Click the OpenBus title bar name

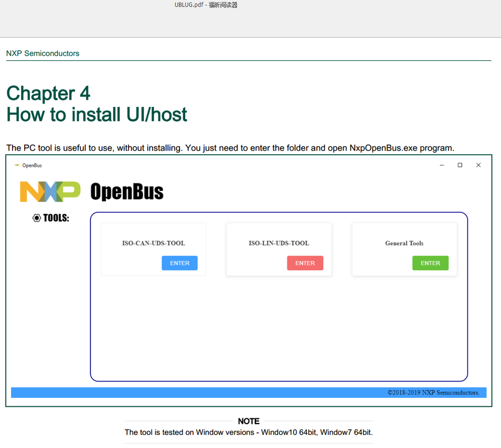(x=32, y=165)
